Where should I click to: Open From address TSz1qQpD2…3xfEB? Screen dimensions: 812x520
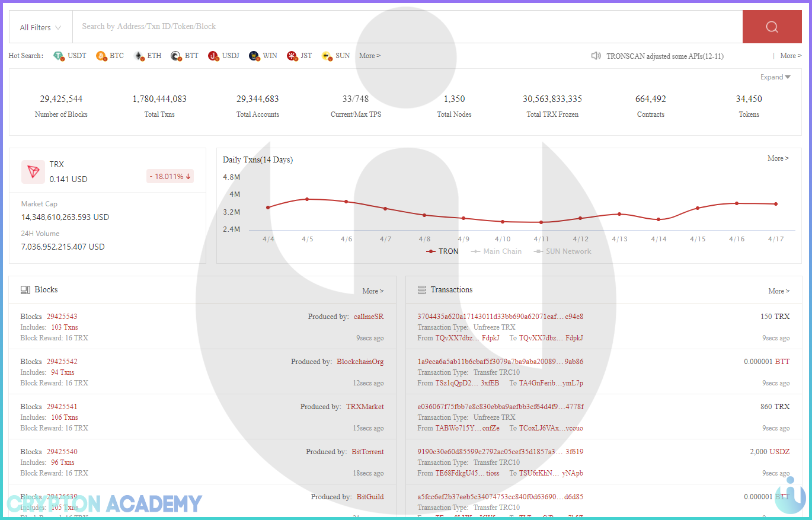[468, 383]
